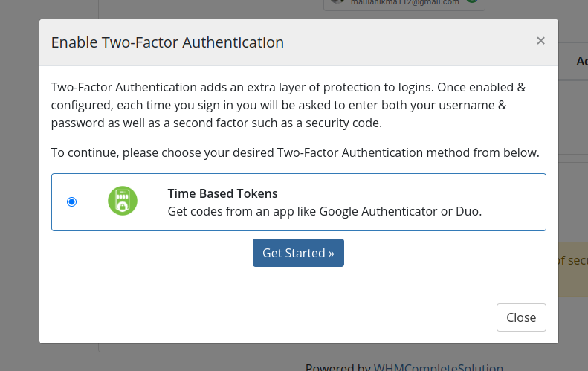Click the green status icon beside email
This screenshot has width=588, height=371.
point(472,1)
